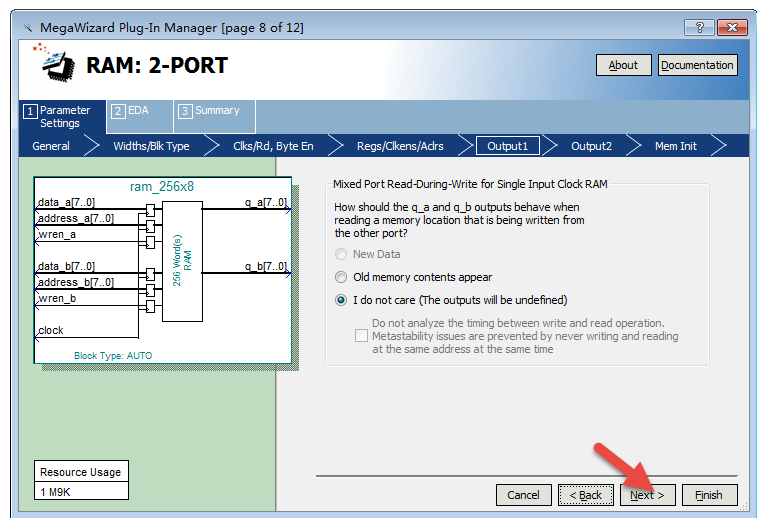Click the RAM chip wizard icon
Viewport: 768px width, 531px height.
pyautogui.click(x=54, y=63)
